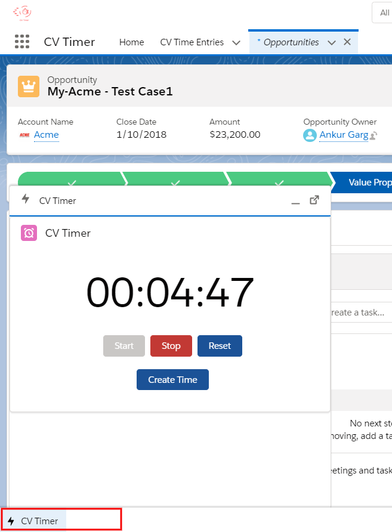This screenshot has height=532, width=392.
Task: Pop out the CV Timer utility panel
Action: [x=314, y=200]
